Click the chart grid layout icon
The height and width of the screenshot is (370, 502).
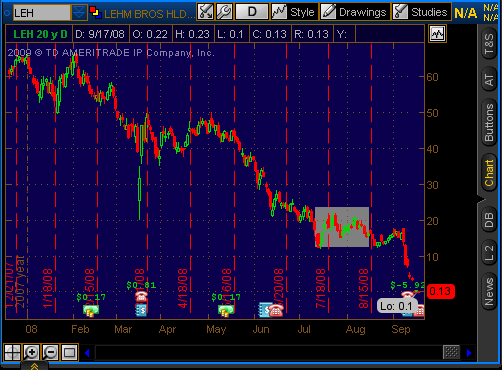coord(12,352)
